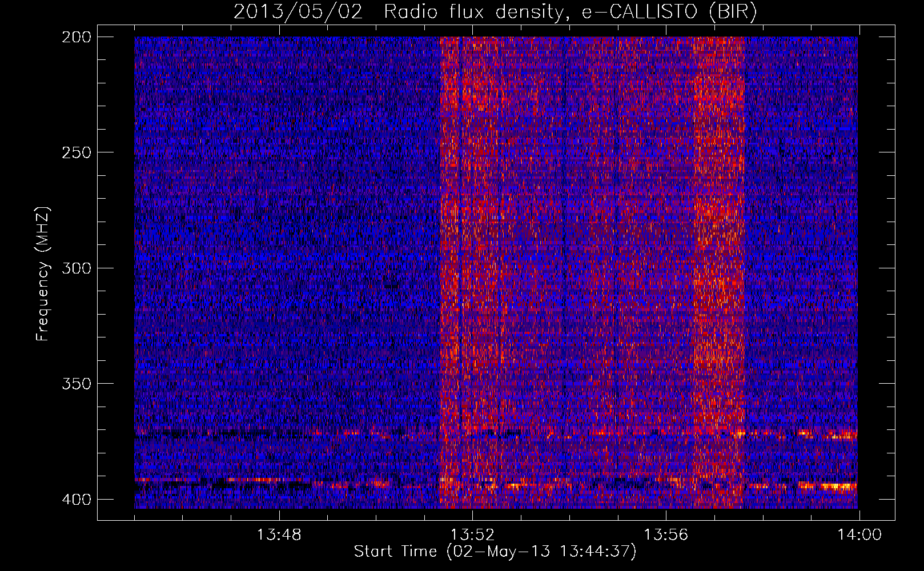Select the 200 frequency tick label
924x571 pixels.
pos(76,37)
